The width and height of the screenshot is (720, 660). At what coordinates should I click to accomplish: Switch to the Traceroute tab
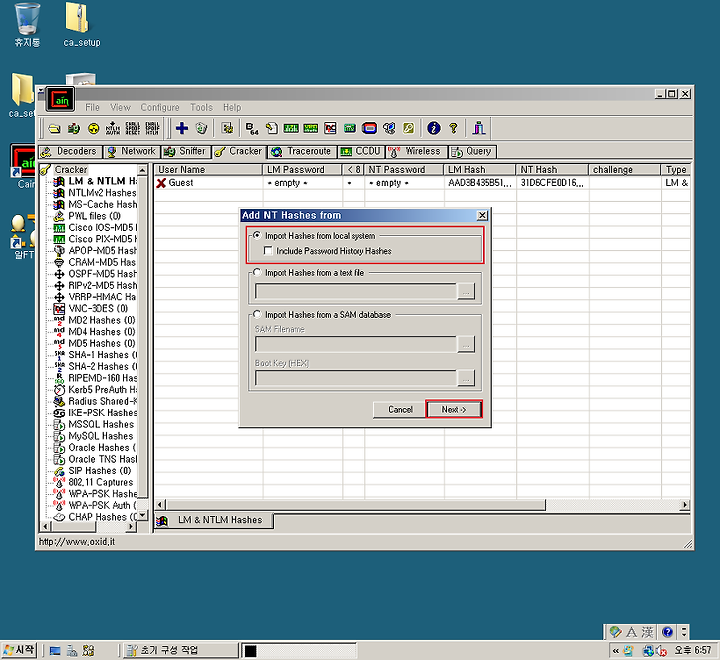[x=301, y=152]
